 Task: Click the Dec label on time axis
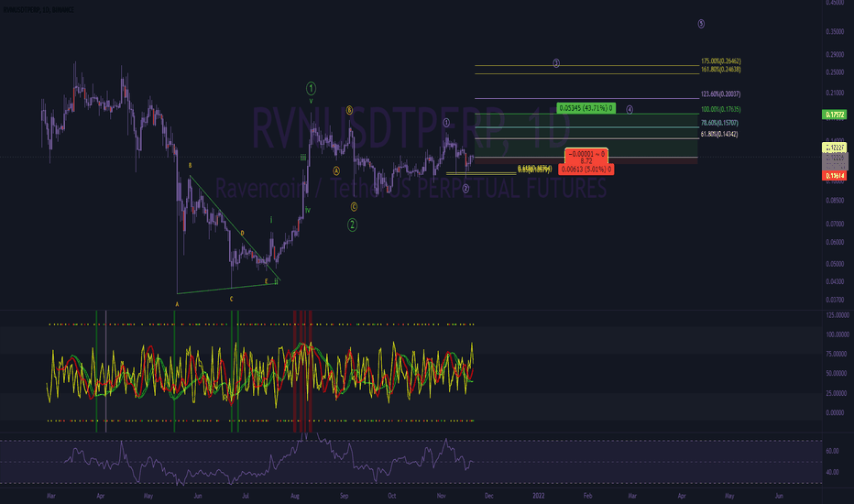(489, 496)
